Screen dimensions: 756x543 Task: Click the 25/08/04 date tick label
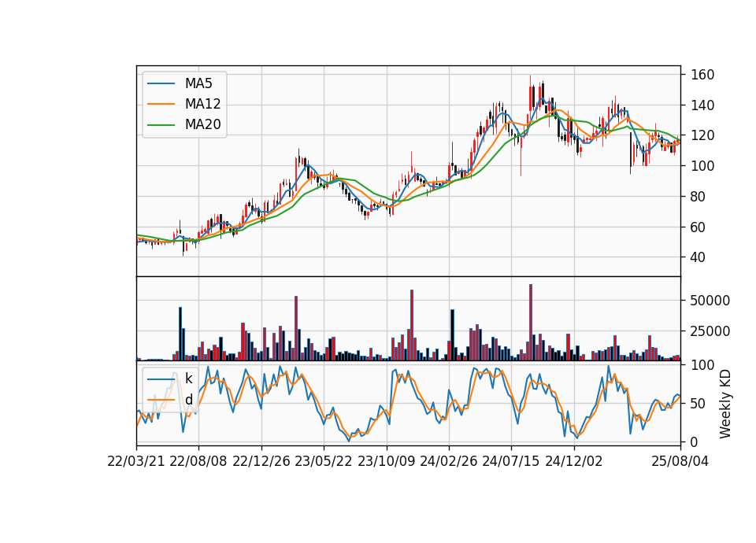[680, 461]
